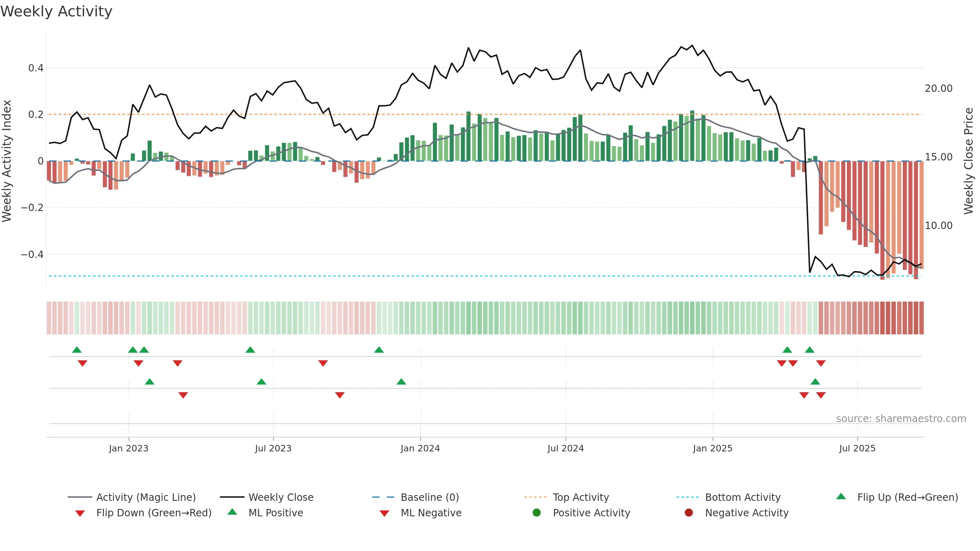Click the −0.2 activity index tick label
Viewport: 980px width, 551px height.
pyautogui.click(x=32, y=207)
